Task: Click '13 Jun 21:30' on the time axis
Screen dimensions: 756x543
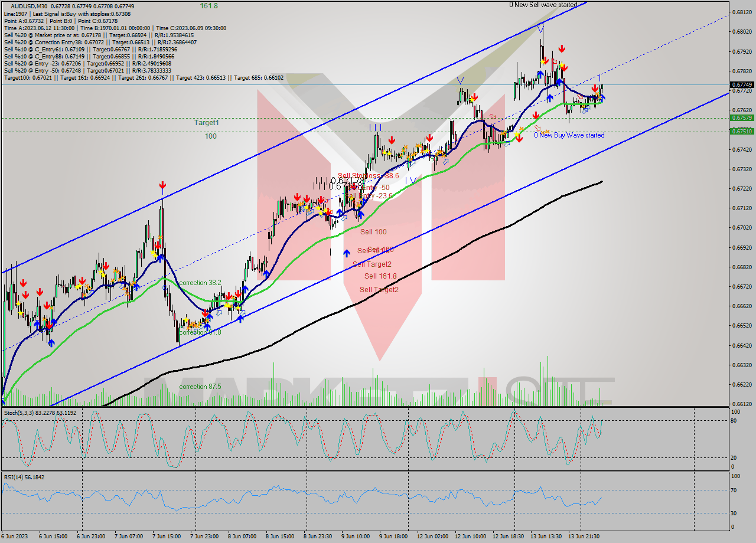Action: pos(584,537)
